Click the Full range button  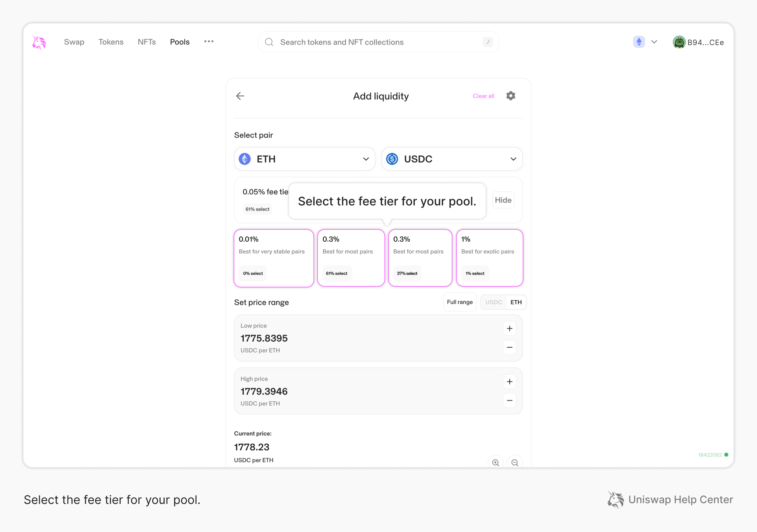(x=460, y=302)
